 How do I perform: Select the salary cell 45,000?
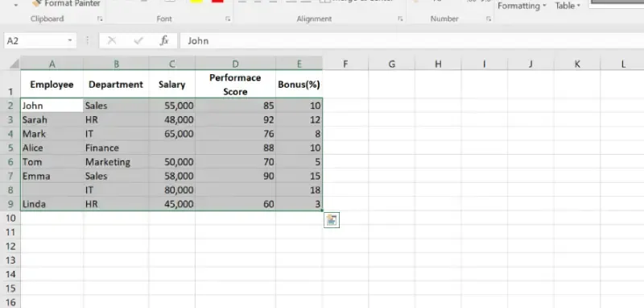click(172, 204)
